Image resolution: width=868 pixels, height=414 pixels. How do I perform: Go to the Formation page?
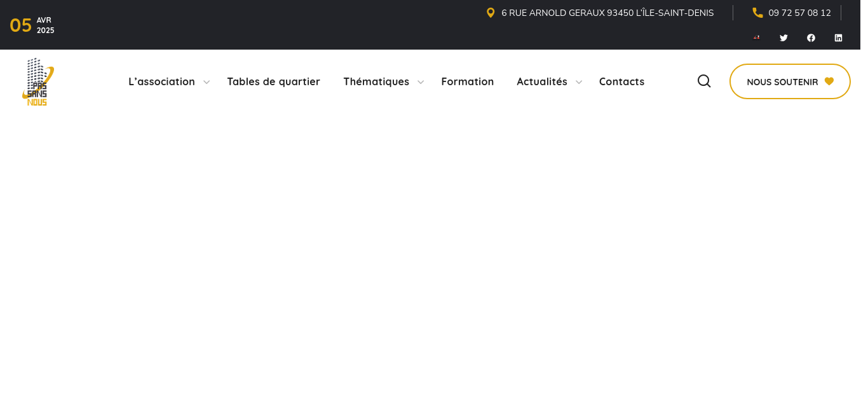467,81
